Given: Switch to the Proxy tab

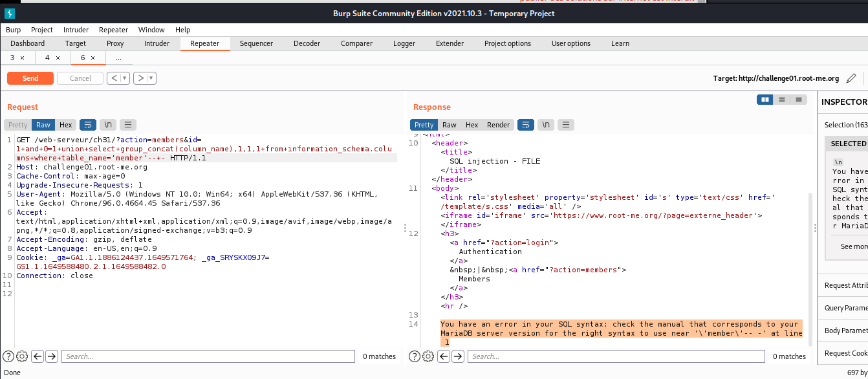Looking at the screenshot, I should coord(115,43).
